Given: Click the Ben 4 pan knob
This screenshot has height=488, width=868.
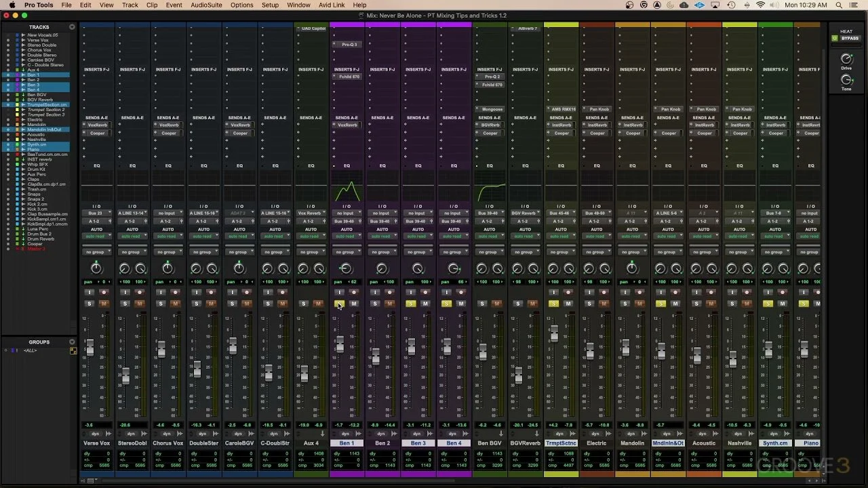Looking at the screenshot, I should click(454, 268).
